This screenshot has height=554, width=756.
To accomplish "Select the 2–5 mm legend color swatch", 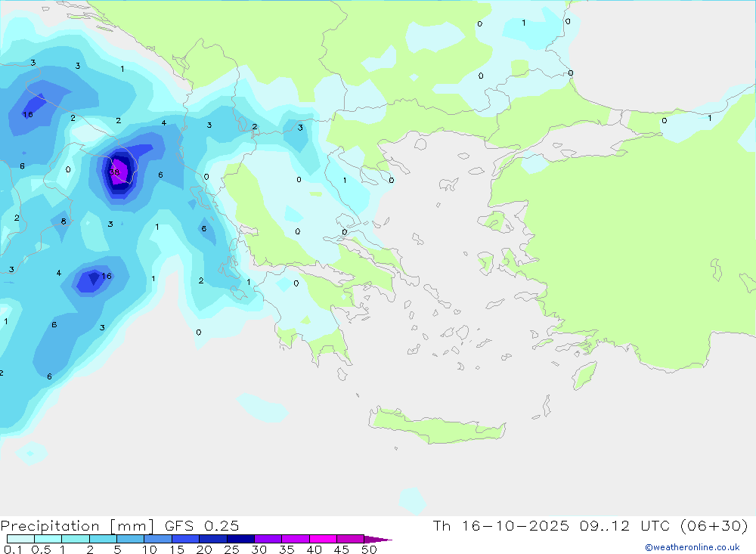I will (x=103, y=539).
